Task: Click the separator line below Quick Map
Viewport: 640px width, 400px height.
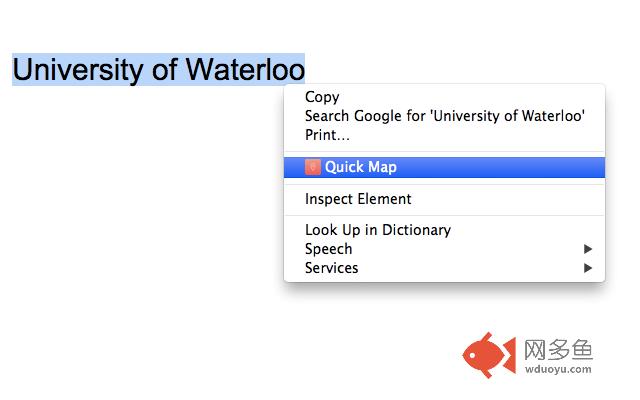Action: tap(444, 183)
